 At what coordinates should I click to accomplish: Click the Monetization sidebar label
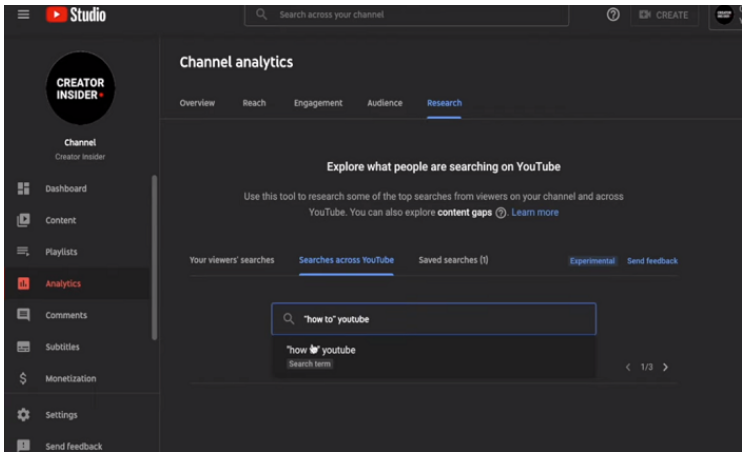(71, 378)
